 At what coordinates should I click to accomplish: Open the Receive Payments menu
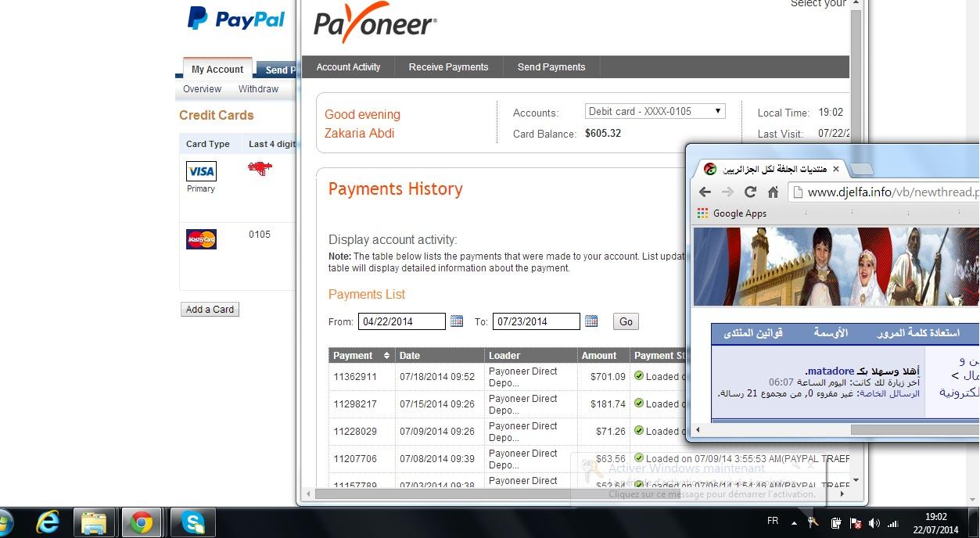(448, 67)
